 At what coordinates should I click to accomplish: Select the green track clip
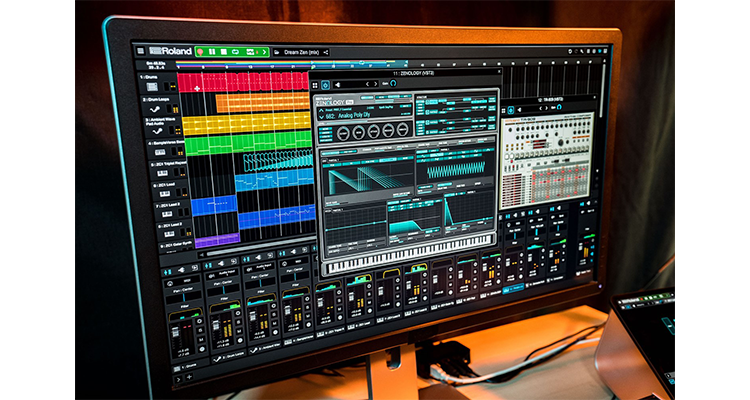point(248,143)
